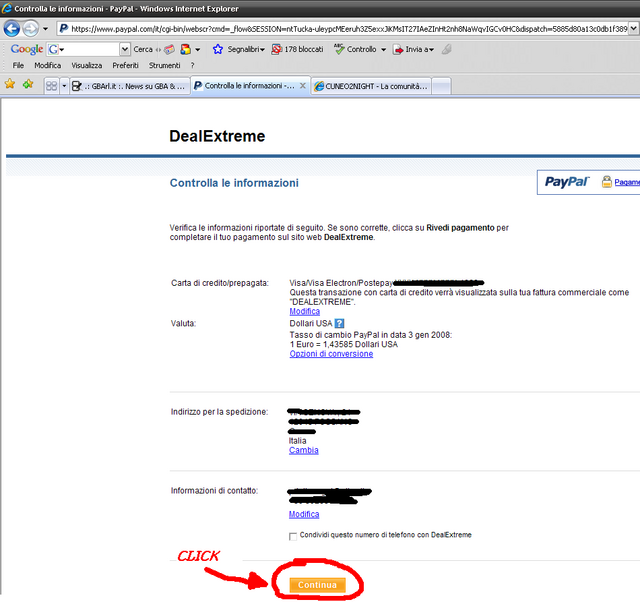Switch to the GBArl.it News tab
640x602 pixels.
click(x=130, y=86)
